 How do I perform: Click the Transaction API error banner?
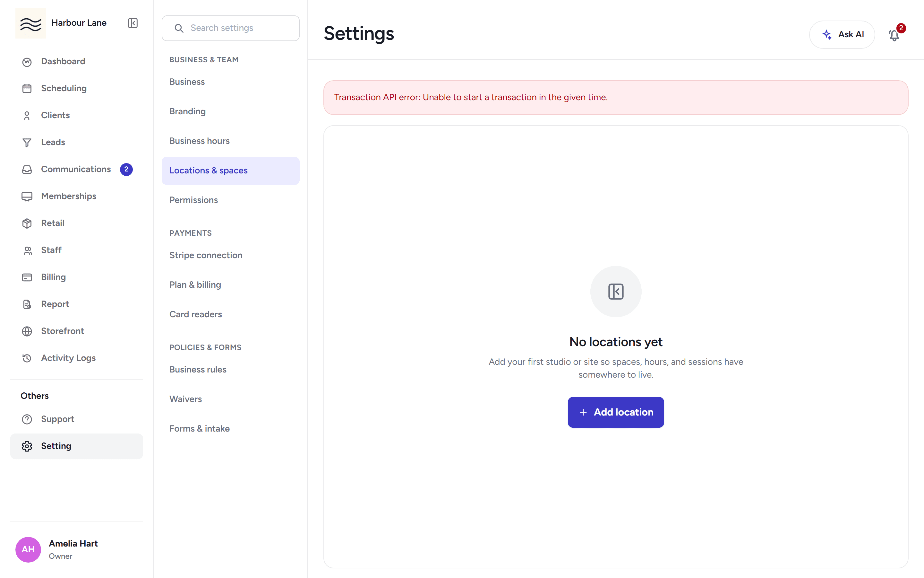click(x=615, y=98)
